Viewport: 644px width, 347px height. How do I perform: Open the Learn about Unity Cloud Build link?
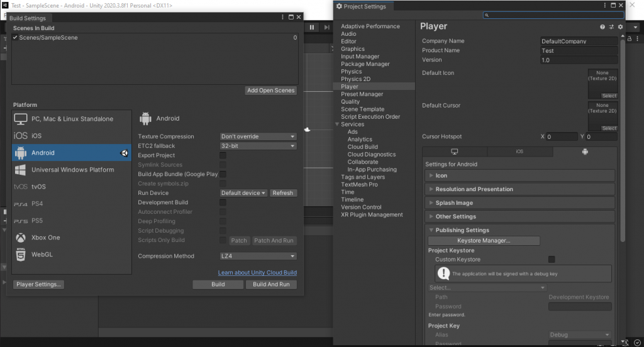point(257,273)
